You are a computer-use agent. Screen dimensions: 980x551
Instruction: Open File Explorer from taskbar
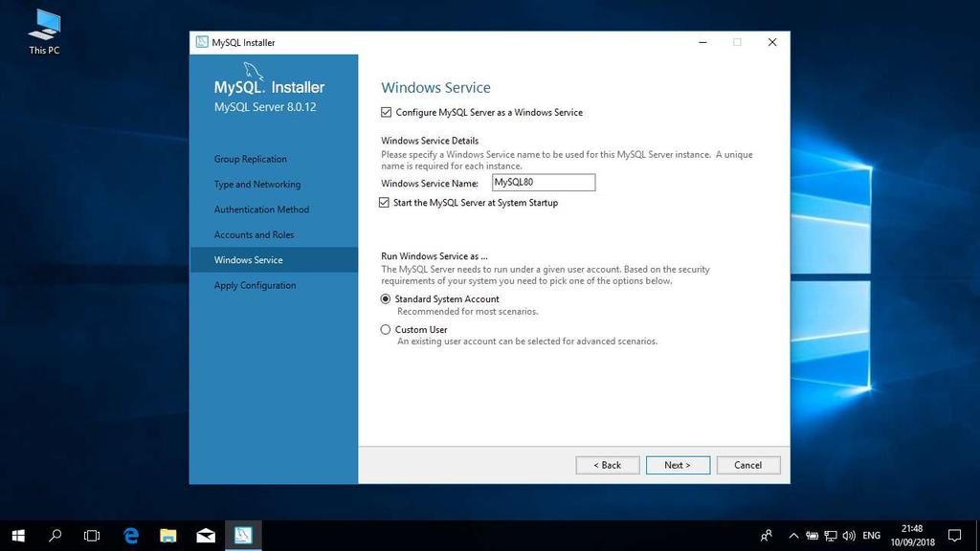(x=168, y=536)
